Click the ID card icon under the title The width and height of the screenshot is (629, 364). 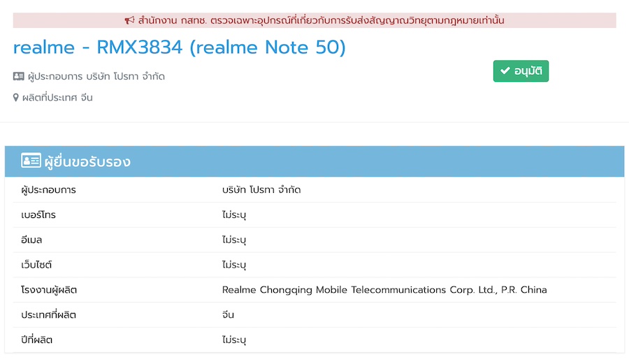pyautogui.click(x=19, y=76)
